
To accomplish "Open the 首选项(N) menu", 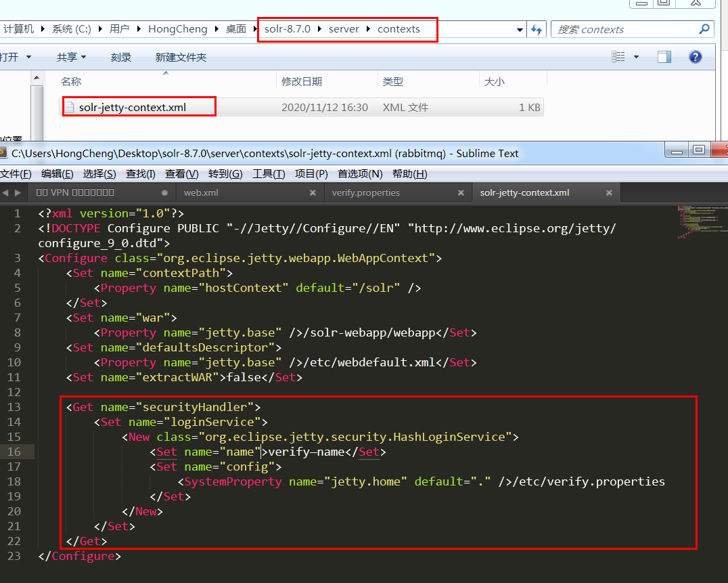I will click(360, 174).
